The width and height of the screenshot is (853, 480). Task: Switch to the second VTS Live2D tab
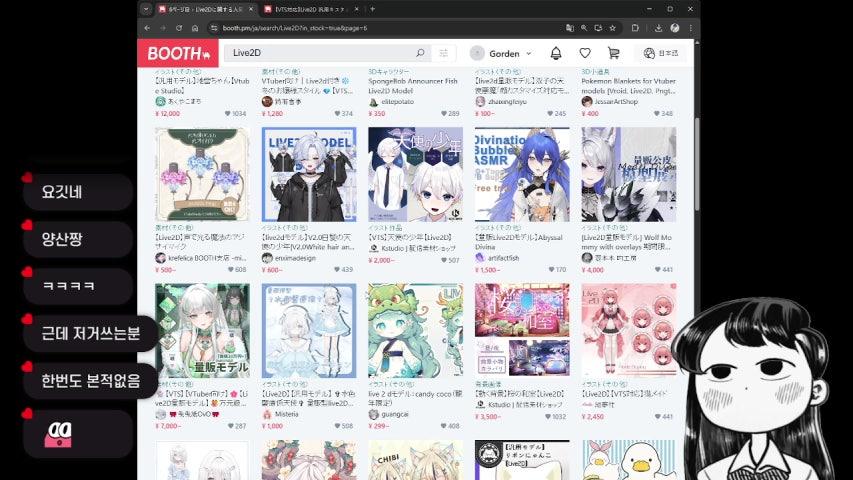311,9
